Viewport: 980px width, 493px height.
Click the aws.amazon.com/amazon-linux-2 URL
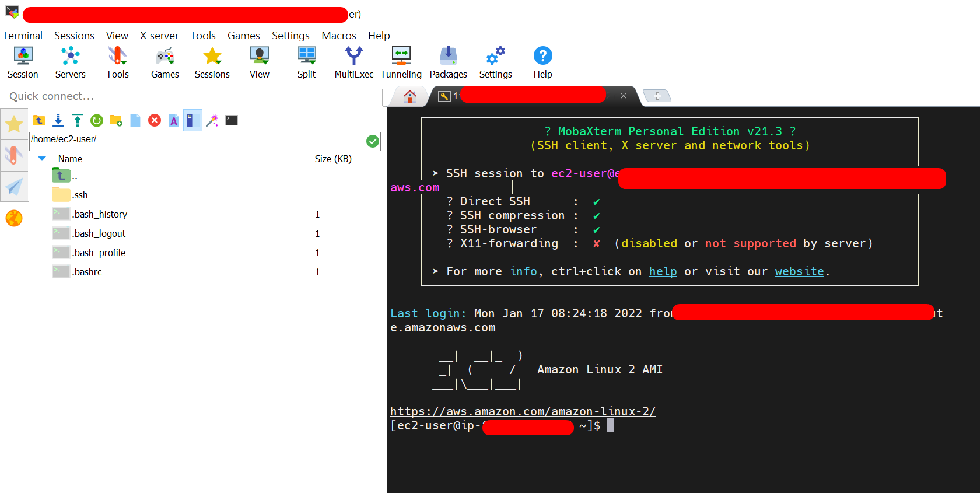tap(523, 411)
